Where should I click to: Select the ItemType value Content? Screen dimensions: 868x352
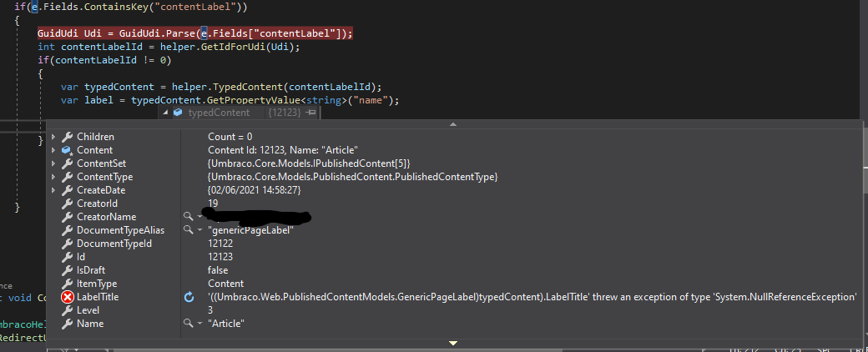(x=225, y=284)
